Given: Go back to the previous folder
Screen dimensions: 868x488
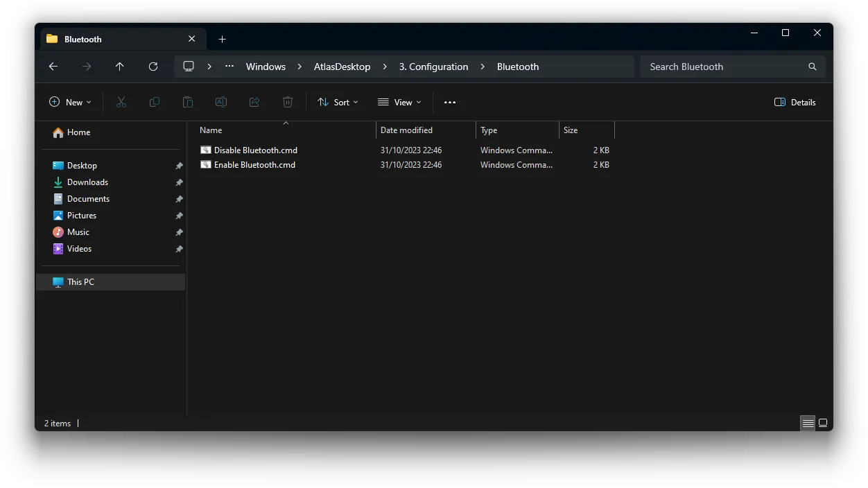Looking at the screenshot, I should (x=53, y=67).
